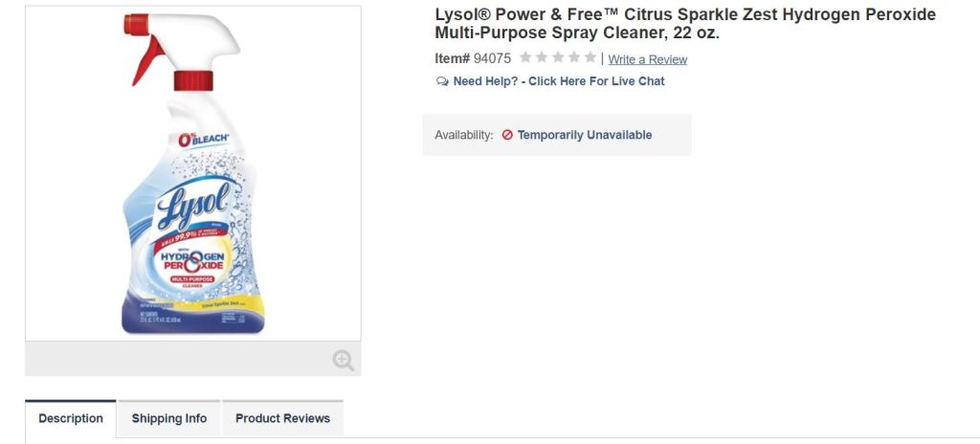Open the Shipping Info tab

pos(169,418)
